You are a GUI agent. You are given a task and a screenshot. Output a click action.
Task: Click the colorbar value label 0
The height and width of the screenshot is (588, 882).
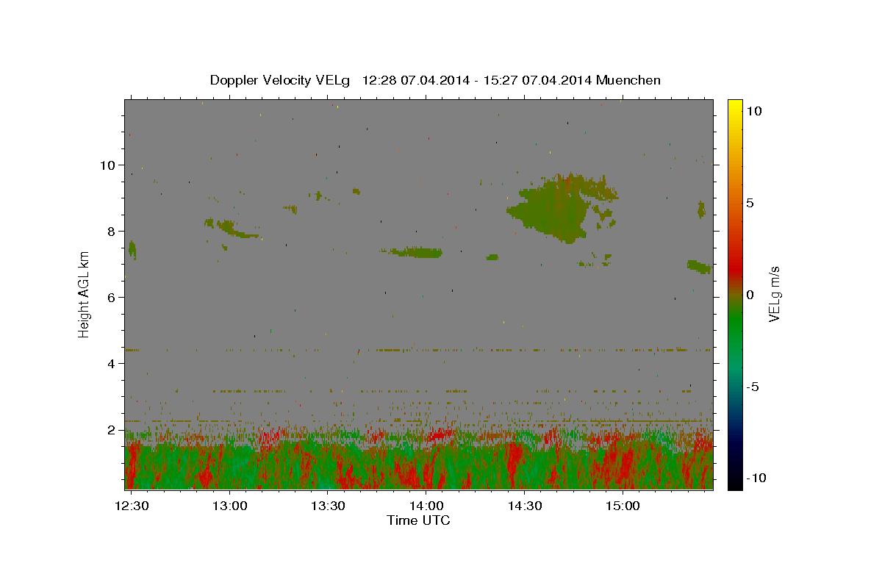coord(750,295)
